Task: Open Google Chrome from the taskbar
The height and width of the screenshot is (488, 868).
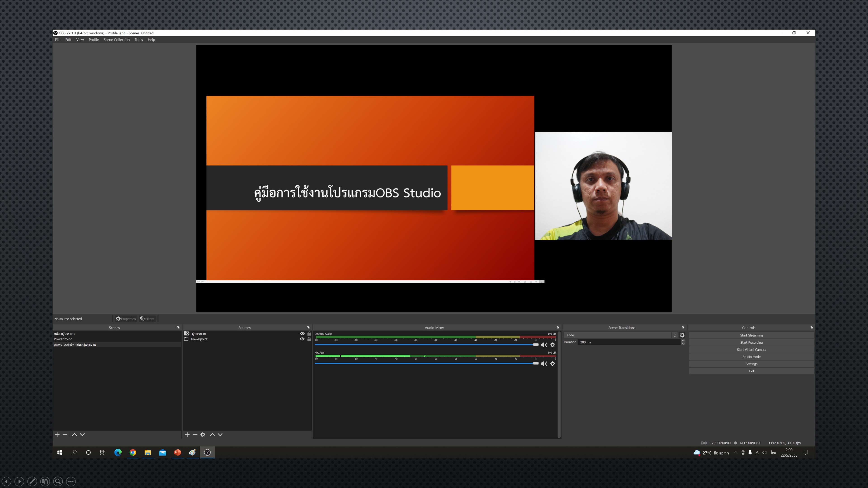Action: (x=133, y=453)
